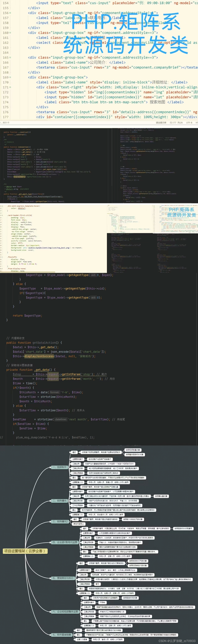The image size is (198, 644).
Task: Click the 按照视频数量收费 node
Action: [x=133, y=450]
